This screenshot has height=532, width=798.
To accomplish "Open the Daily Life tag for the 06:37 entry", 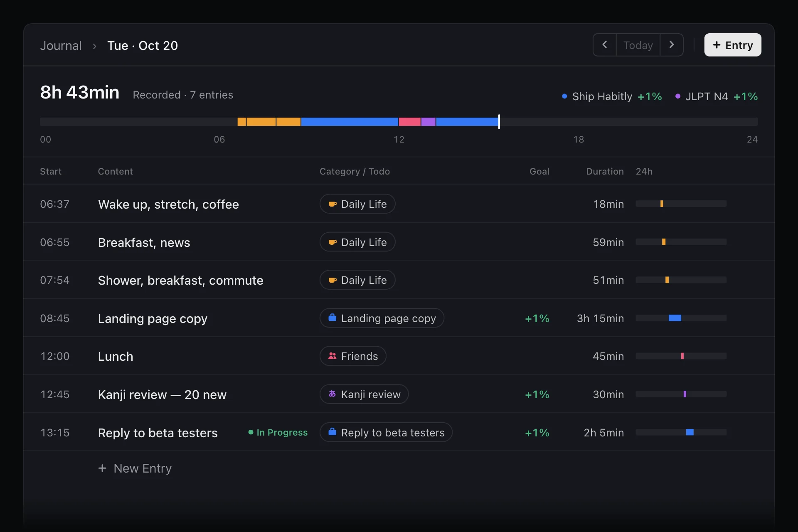I will tap(357, 204).
